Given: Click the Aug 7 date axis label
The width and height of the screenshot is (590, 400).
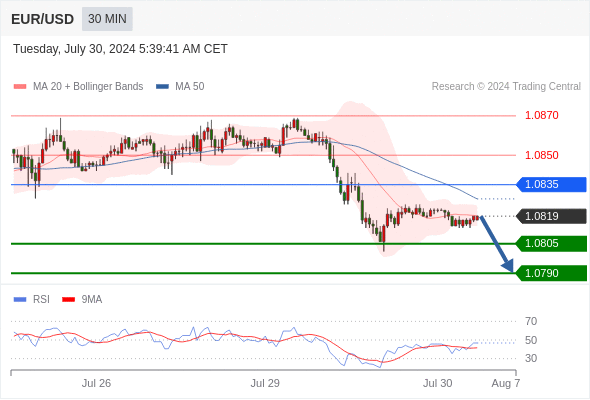Looking at the screenshot, I should 506,383.
